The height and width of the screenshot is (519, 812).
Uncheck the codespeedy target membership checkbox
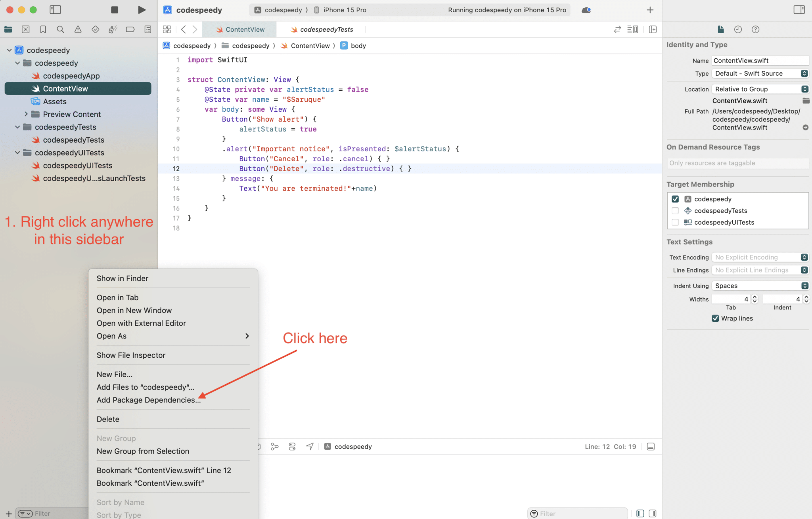[x=676, y=199]
